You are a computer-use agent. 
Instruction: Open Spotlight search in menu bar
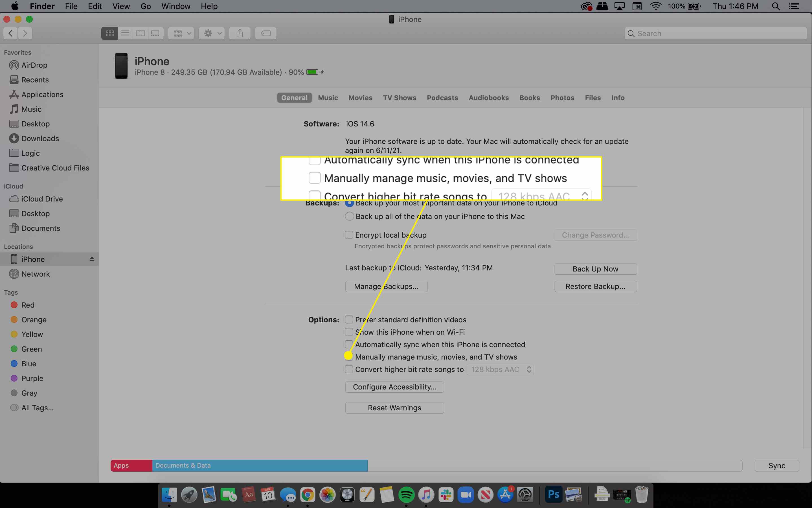[776, 6]
